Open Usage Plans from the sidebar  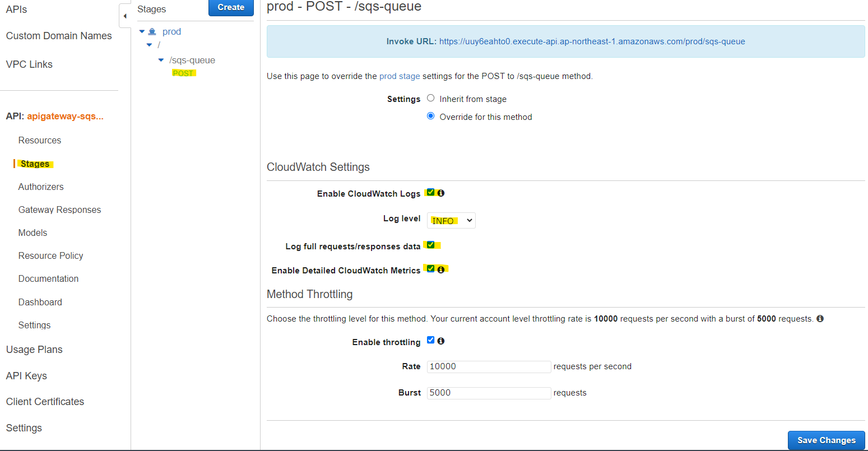click(x=34, y=349)
